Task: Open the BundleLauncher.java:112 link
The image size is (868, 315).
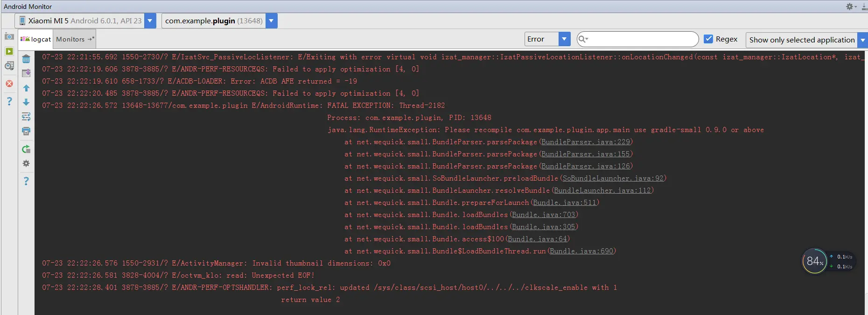Action: click(x=602, y=190)
